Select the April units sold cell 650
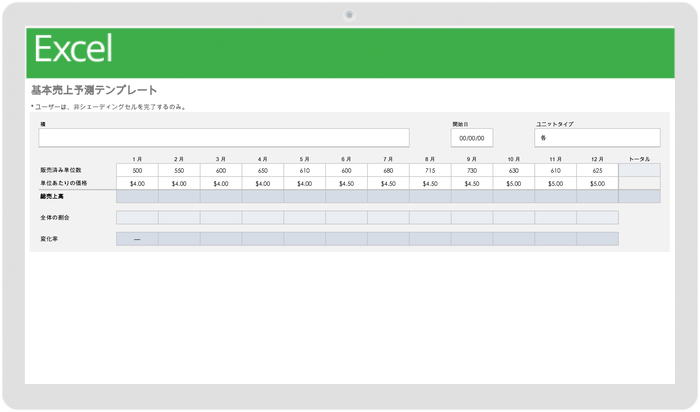Screen dimensions: 700x412 coord(262,170)
